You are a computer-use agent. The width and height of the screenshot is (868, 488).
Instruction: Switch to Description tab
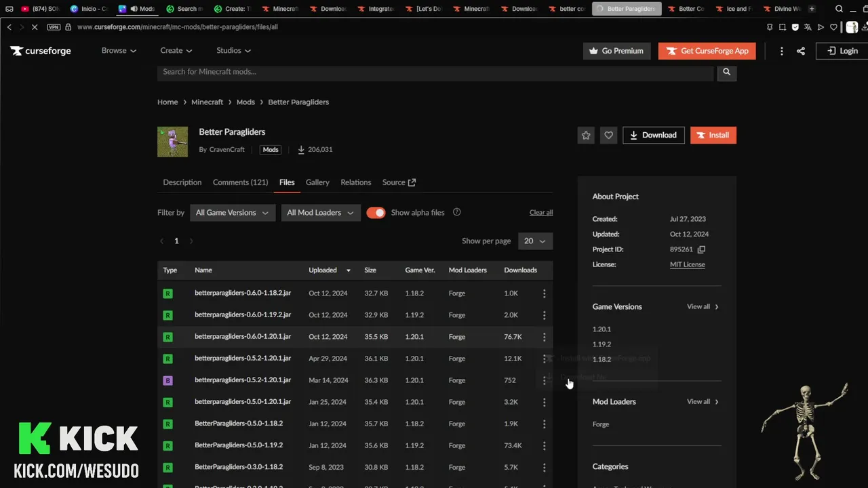(x=182, y=182)
